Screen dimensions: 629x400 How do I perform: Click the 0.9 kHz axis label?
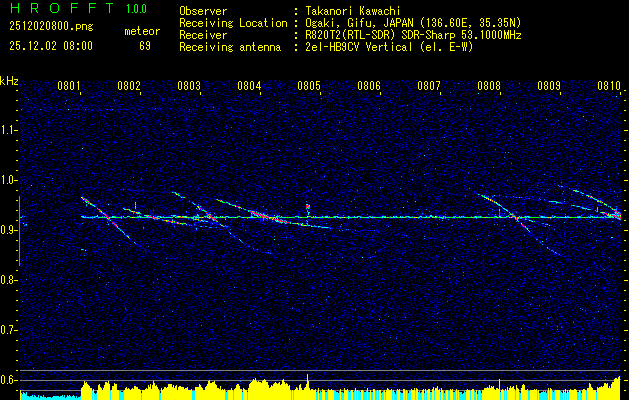point(8,230)
